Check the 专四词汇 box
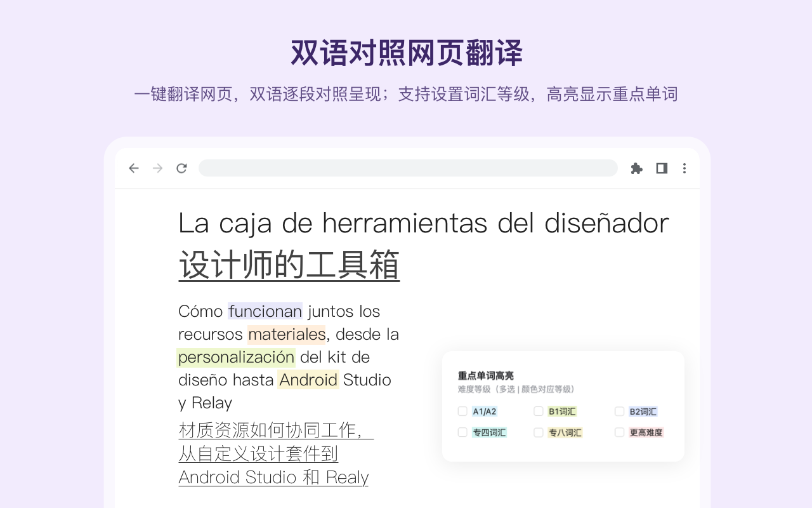This screenshot has height=508, width=812. (x=462, y=432)
